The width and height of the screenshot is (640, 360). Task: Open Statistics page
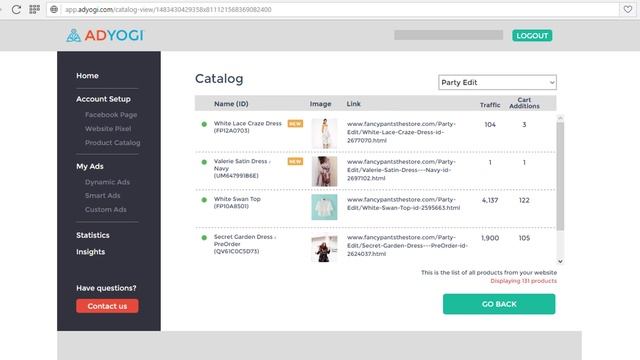pyautogui.click(x=93, y=235)
